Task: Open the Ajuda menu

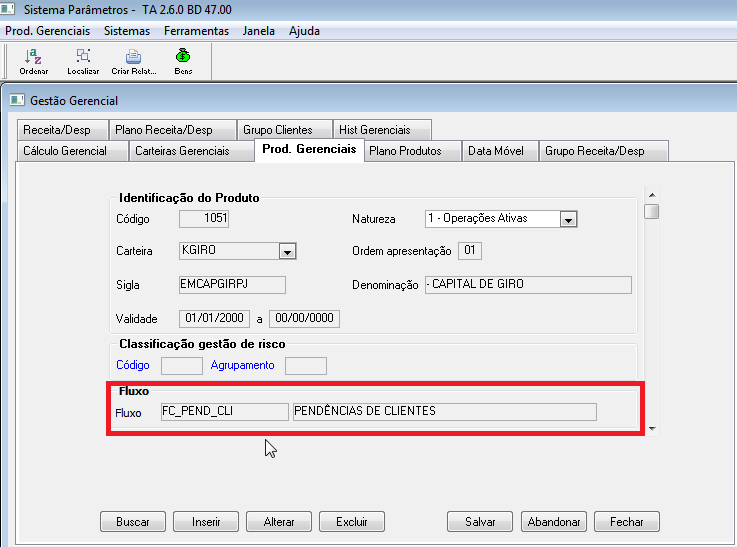Action: (304, 31)
